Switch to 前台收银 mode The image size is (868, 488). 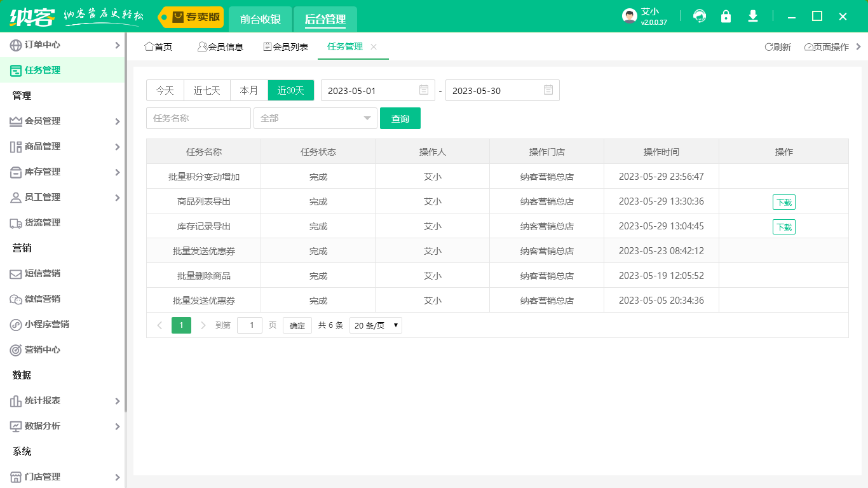(x=260, y=19)
